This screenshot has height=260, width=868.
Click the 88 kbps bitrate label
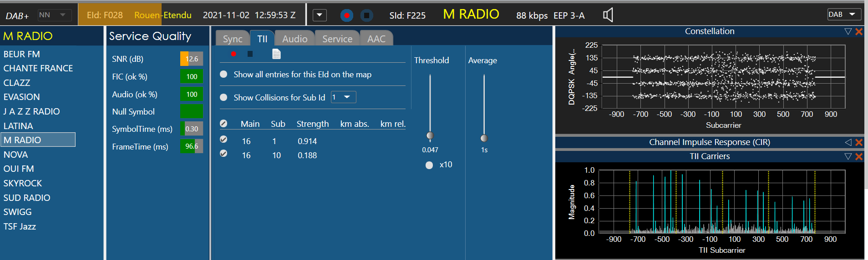click(x=532, y=15)
